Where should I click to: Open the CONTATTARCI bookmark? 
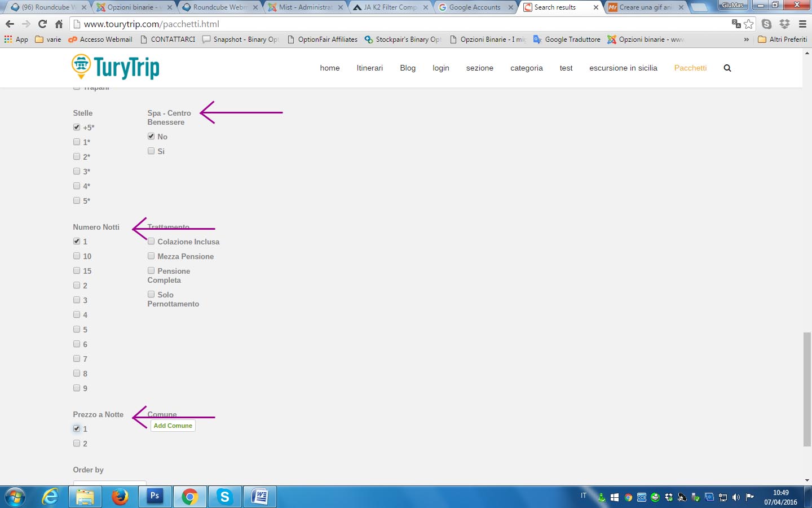pyautogui.click(x=167, y=40)
